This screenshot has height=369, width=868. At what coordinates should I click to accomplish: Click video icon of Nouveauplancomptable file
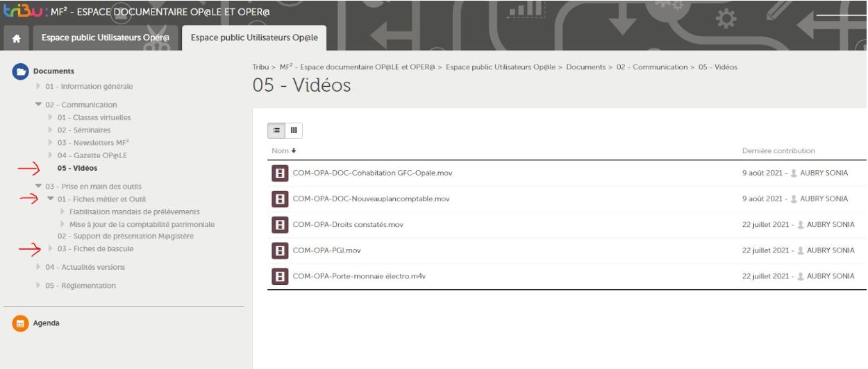pyautogui.click(x=280, y=199)
